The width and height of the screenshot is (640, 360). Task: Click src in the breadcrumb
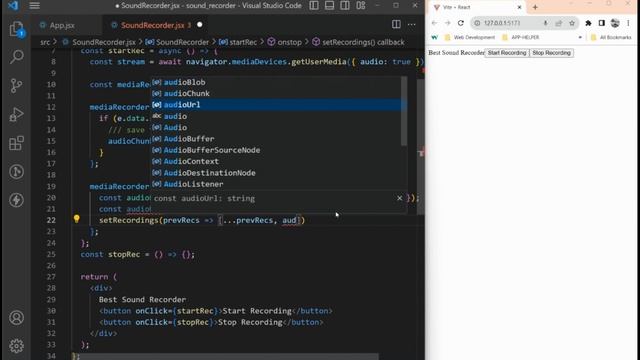(x=45, y=42)
